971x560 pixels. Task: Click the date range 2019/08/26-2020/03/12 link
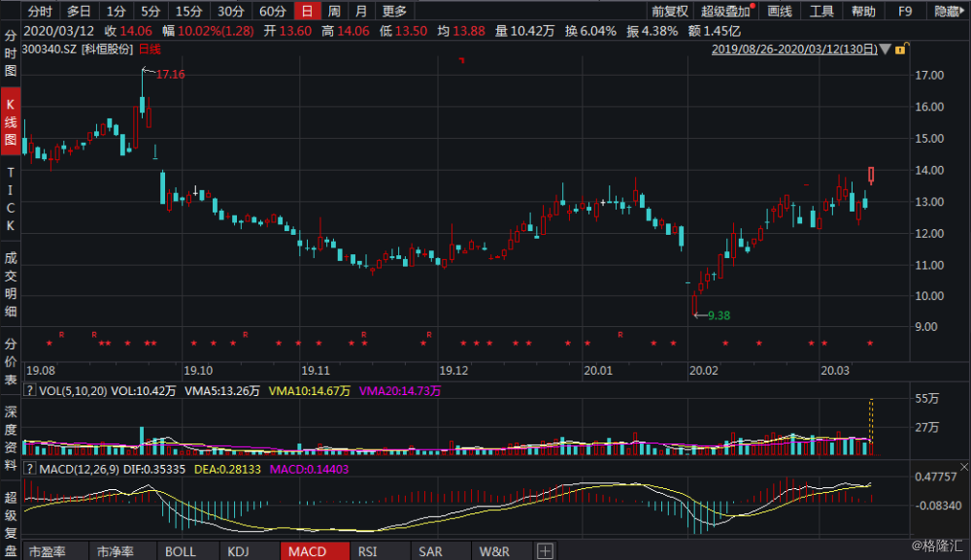(x=794, y=49)
